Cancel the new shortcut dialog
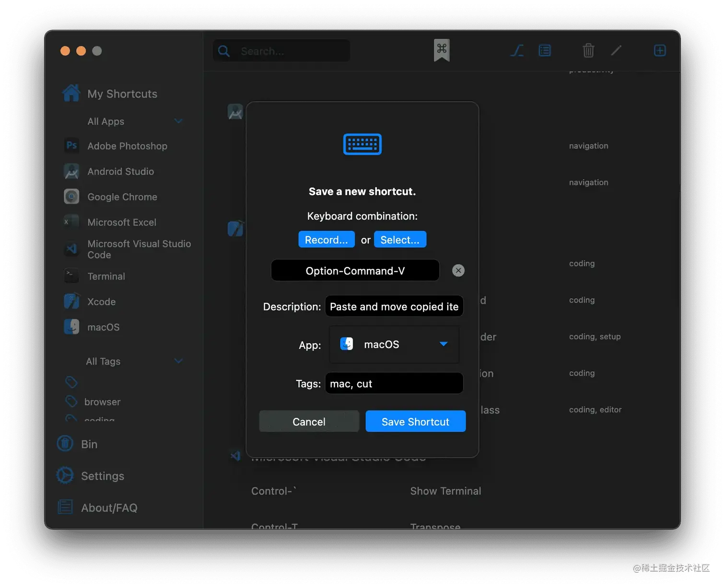This screenshot has height=588, width=725. click(x=309, y=421)
